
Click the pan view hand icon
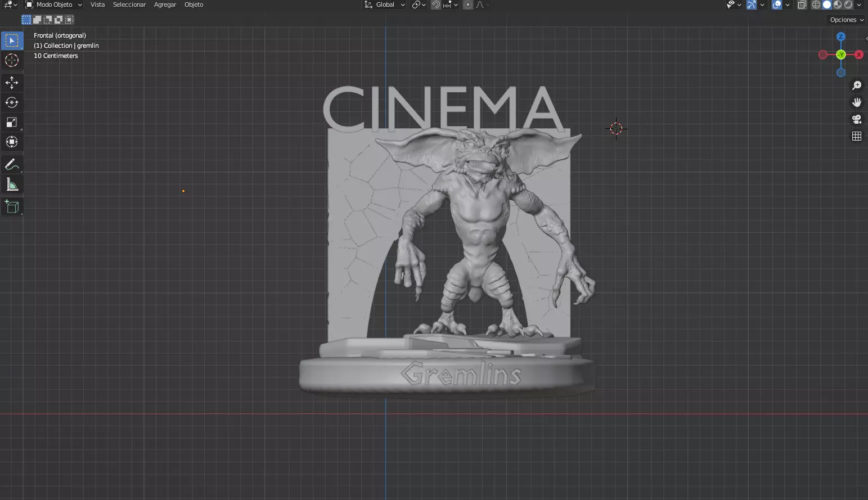(x=857, y=102)
